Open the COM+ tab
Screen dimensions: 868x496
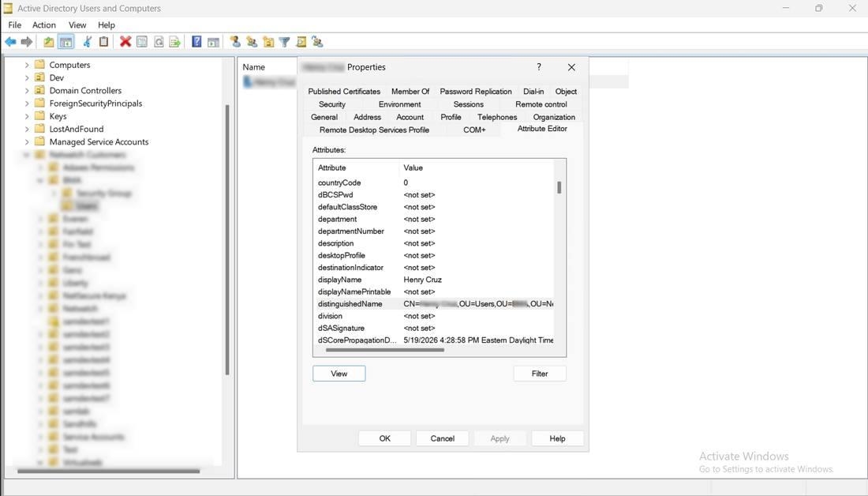(x=474, y=130)
